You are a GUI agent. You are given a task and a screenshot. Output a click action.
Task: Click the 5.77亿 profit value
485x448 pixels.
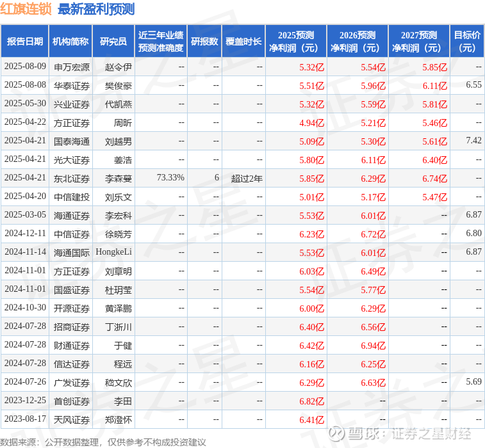(x=374, y=290)
